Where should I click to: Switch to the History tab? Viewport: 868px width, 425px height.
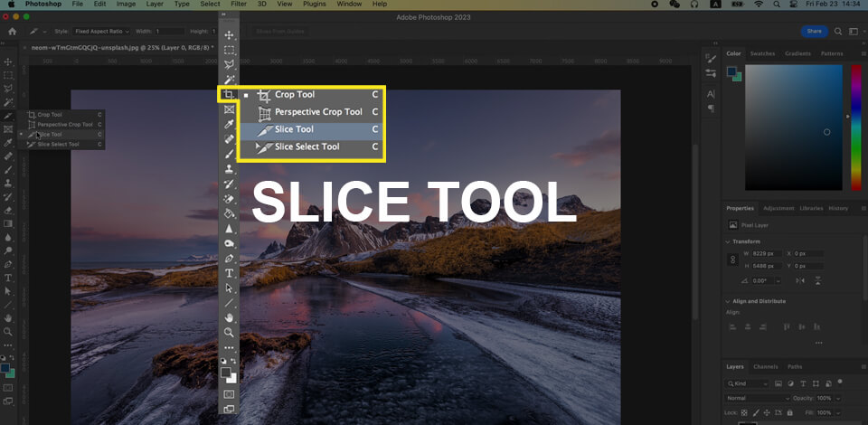(838, 208)
